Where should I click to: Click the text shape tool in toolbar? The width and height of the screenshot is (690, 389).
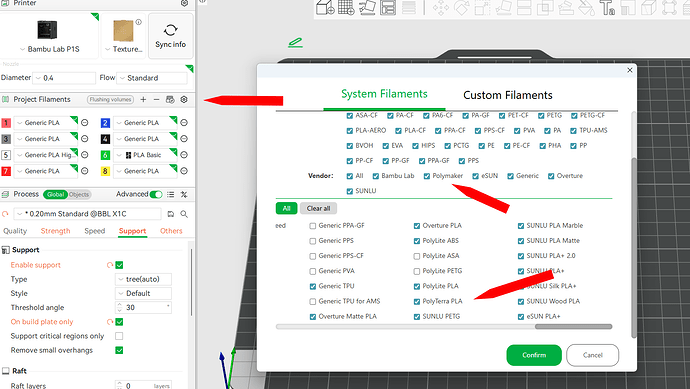tap(607, 7)
